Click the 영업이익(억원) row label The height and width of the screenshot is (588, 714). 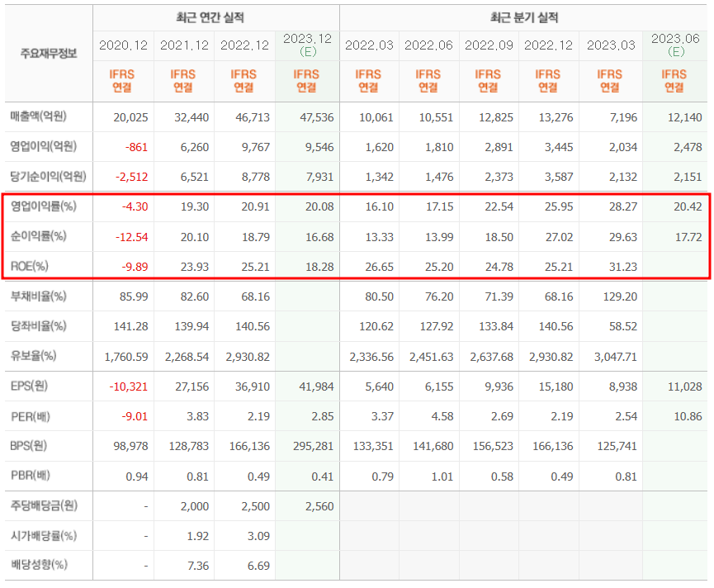(x=44, y=146)
